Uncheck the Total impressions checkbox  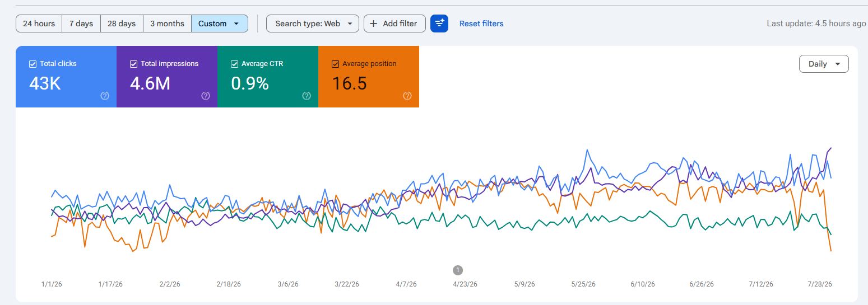click(x=133, y=64)
